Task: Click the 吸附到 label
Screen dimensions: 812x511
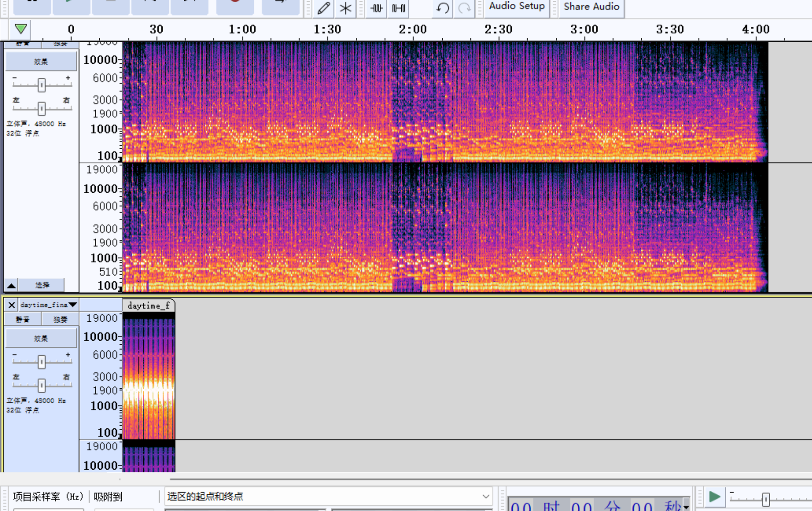Action: (x=108, y=497)
